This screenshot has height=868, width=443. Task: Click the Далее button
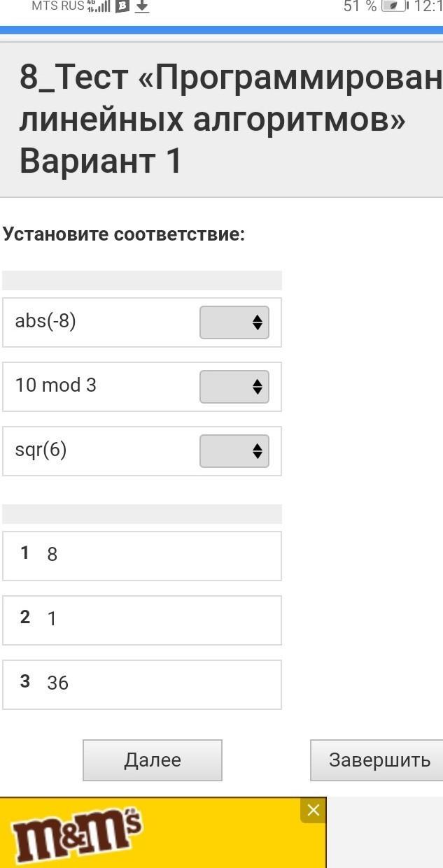[x=153, y=760]
